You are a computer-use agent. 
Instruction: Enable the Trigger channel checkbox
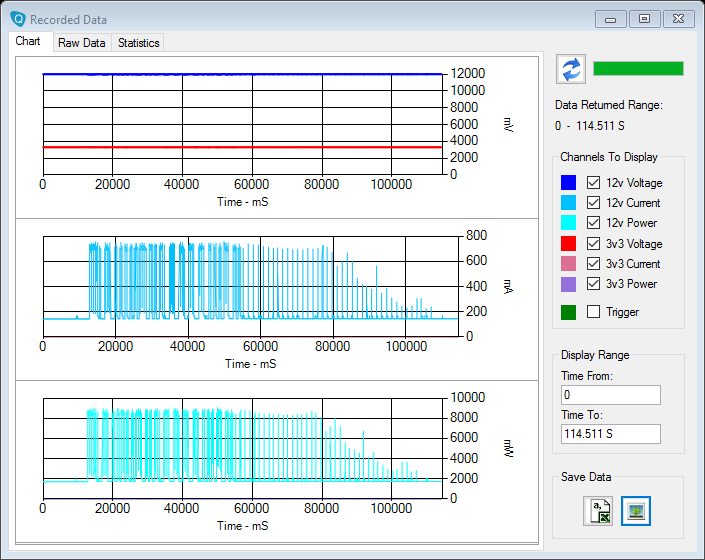(593, 312)
